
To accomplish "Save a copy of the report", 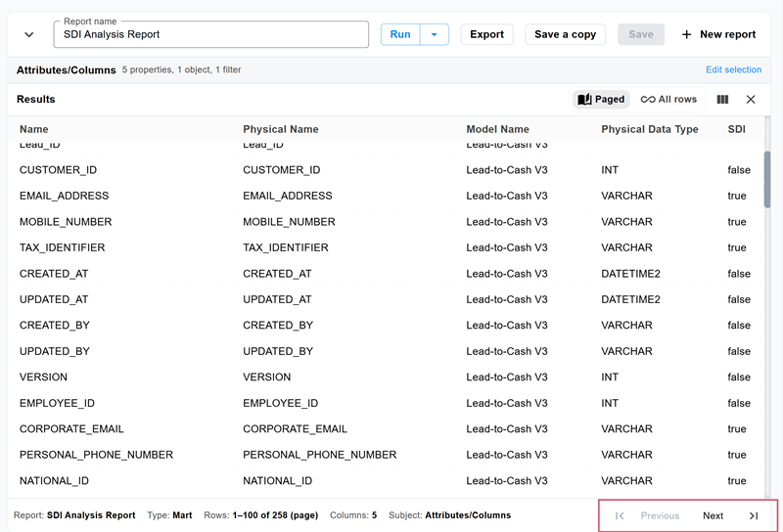I will tap(565, 34).
